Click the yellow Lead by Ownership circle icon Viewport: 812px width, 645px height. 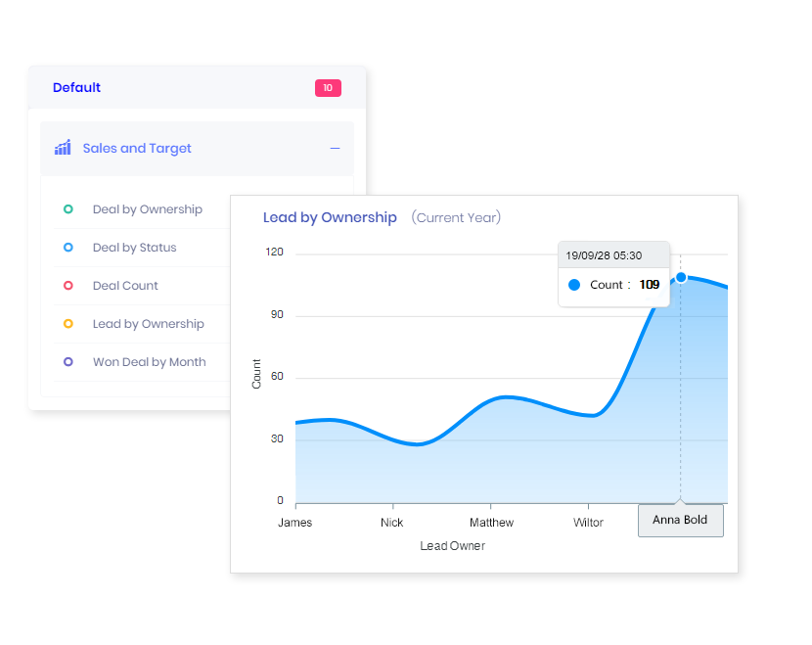pos(68,324)
